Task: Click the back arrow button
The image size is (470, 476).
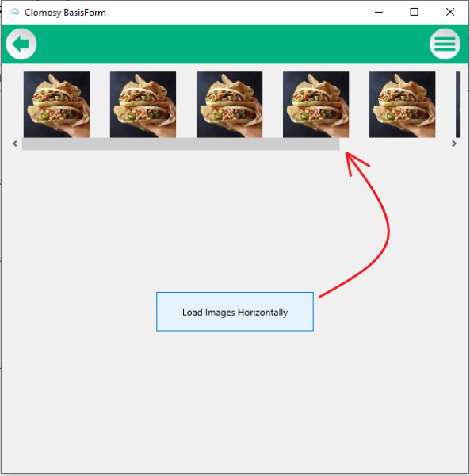Action: click(21, 44)
